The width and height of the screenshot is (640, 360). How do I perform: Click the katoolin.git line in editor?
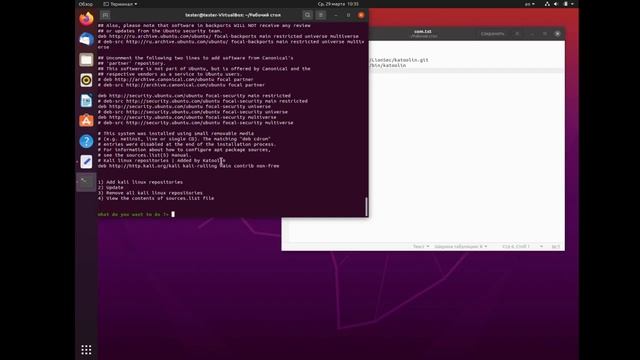point(399,60)
